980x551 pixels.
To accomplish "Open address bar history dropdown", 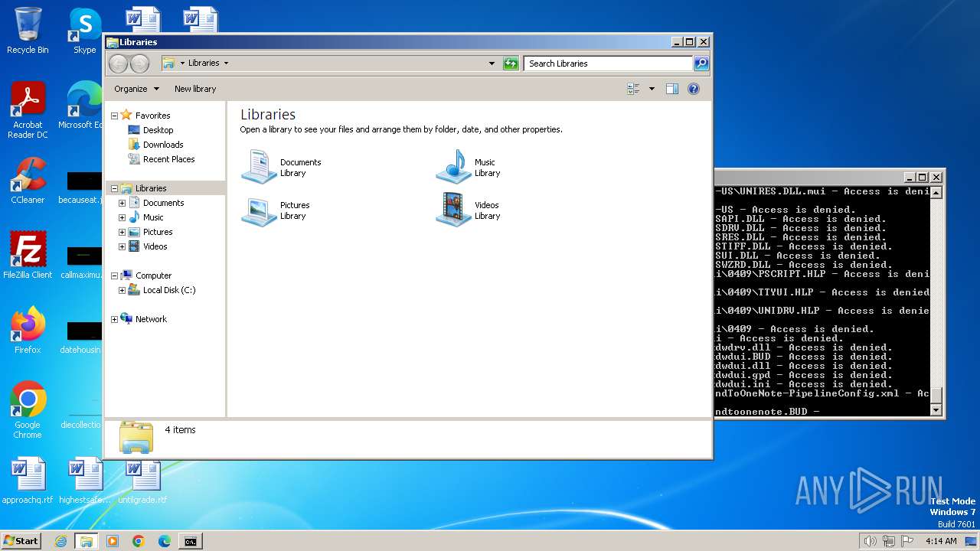I will [x=492, y=64].
